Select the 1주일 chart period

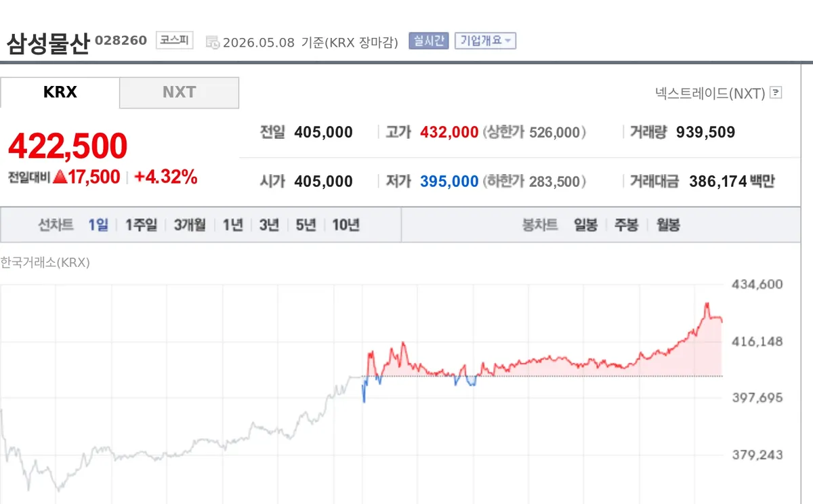141,226
